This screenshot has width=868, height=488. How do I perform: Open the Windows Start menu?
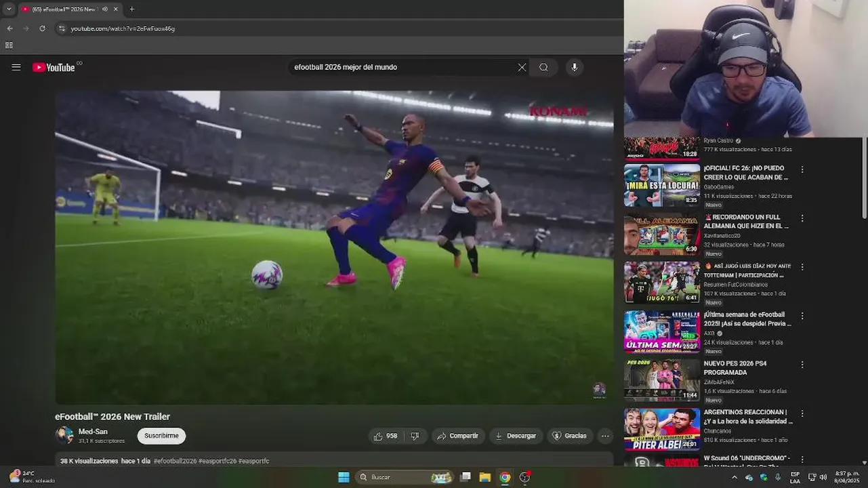(x=344, y=477)
